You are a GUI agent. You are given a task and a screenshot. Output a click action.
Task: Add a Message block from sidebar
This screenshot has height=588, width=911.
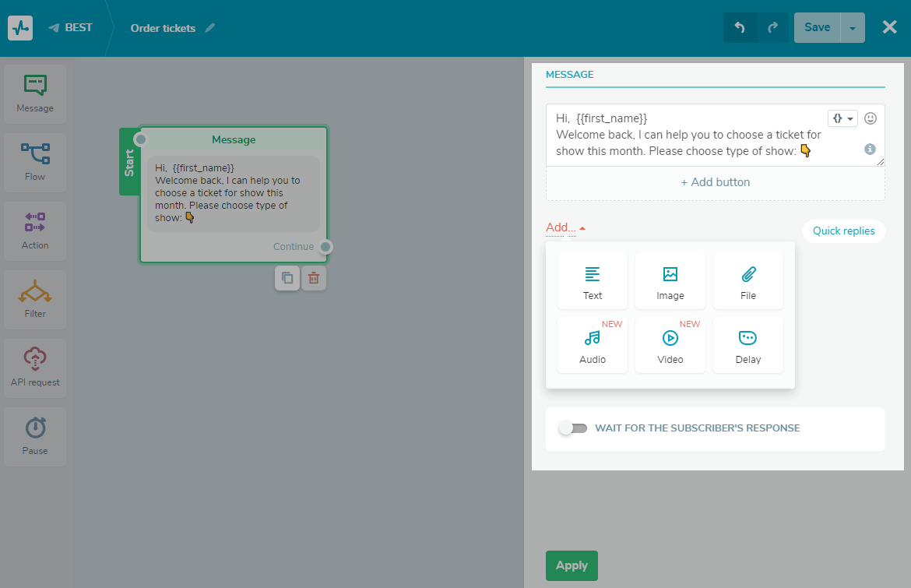[35, 93]
